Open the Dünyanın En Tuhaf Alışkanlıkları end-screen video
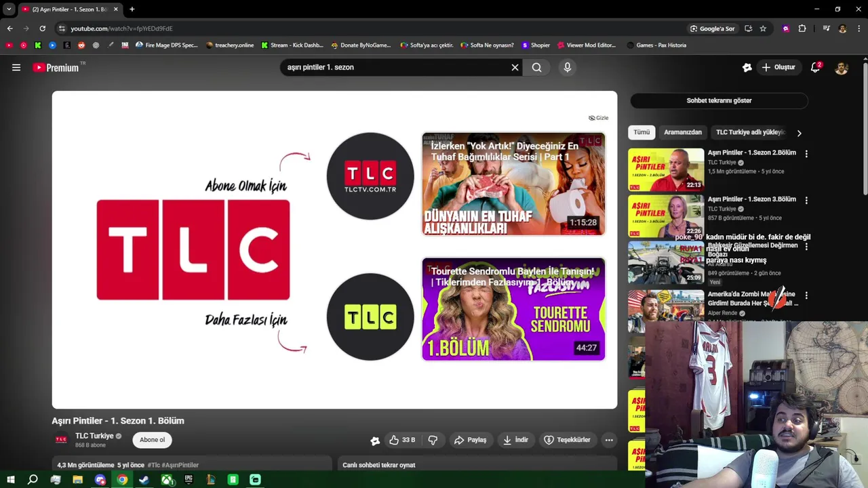868x488 pixels. pyautogui.click(x=513, y=184)
